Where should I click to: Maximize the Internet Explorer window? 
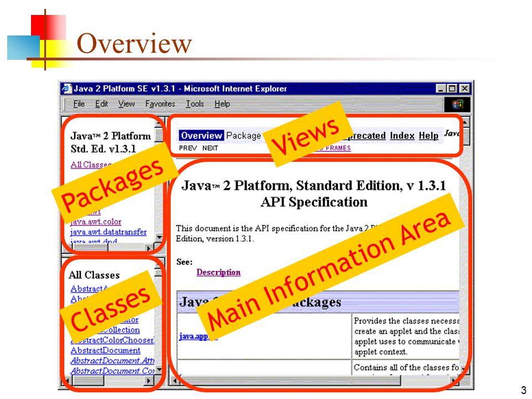click(x=452, y=89)
